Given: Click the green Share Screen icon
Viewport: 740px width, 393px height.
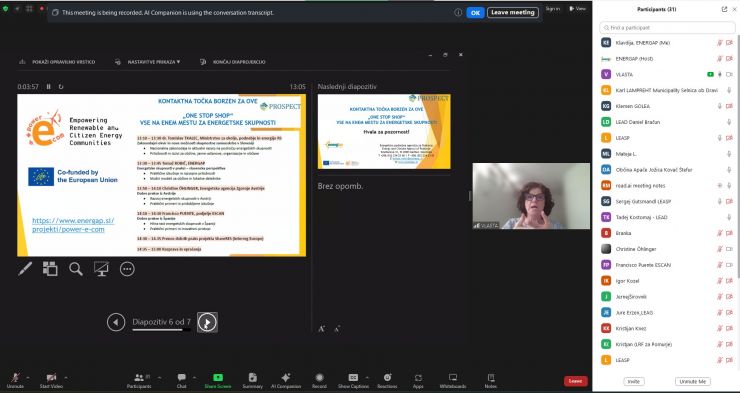Looking at the screenshot, I should point(218,377).
